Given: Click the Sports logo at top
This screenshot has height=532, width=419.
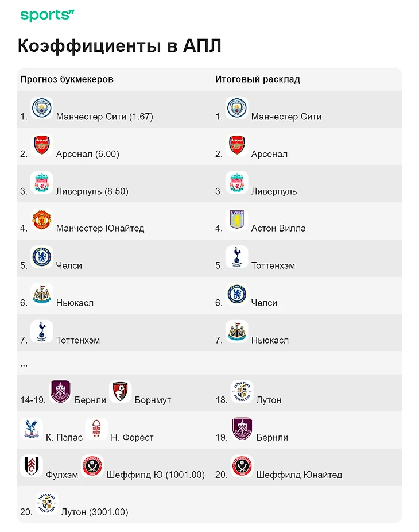Looking at the screenshot, I should point(47,16).
